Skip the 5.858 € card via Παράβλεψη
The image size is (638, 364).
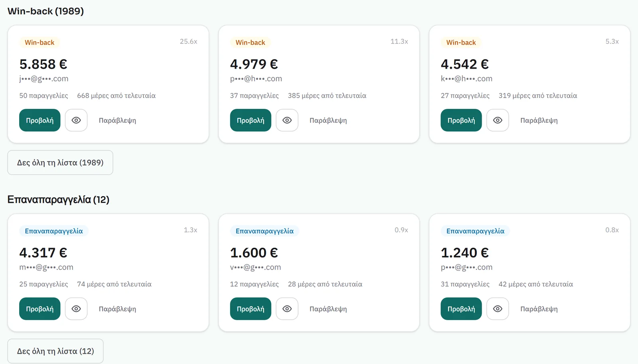tap(117, 120)
